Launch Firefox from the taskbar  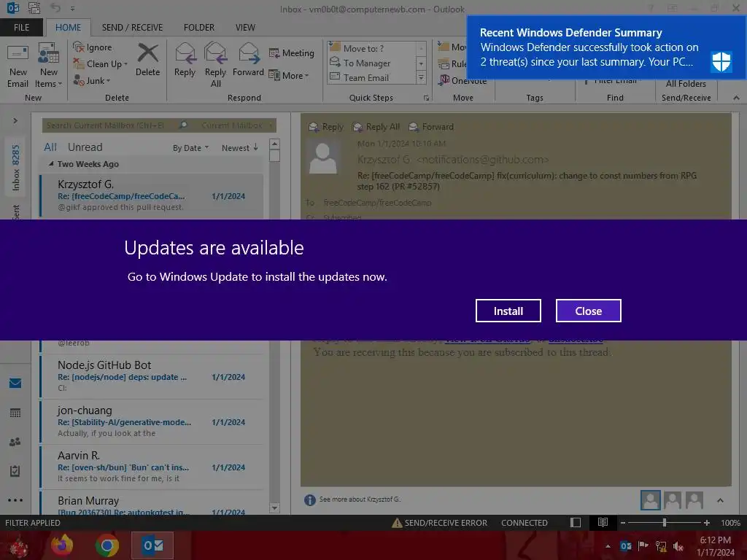[62, 545]
